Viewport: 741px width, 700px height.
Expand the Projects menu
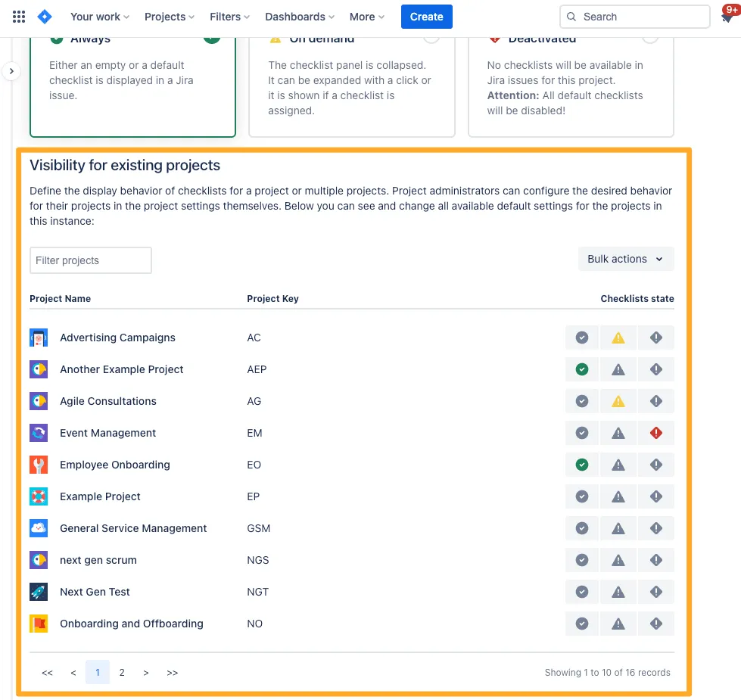pyautogui.click(x=170, y=17)
